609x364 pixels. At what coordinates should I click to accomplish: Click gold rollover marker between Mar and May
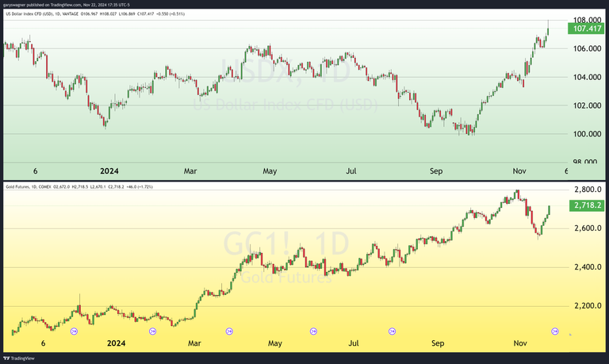(230, 331)
